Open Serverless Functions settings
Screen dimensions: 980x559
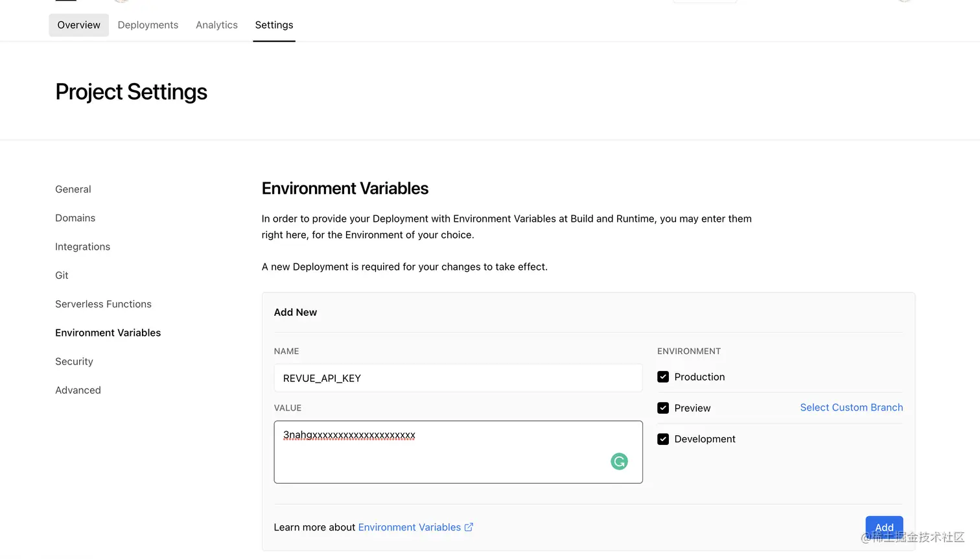point(103,304)
